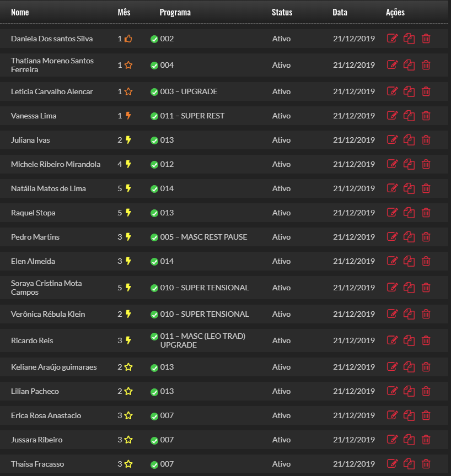451x476 pixels.
Task: Delete Ricardo Reis row
Action: coord(426,340)
